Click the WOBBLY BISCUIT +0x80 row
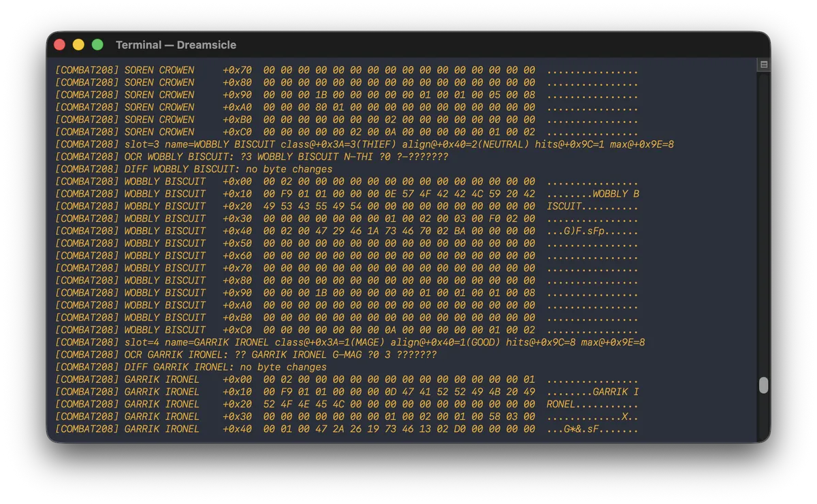 pos(347,280)
